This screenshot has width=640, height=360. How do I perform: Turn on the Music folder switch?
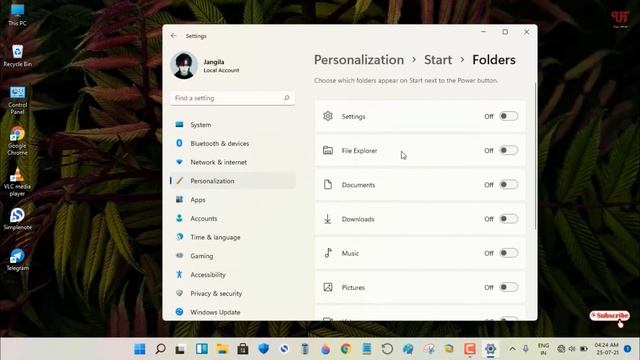point(509,253)
